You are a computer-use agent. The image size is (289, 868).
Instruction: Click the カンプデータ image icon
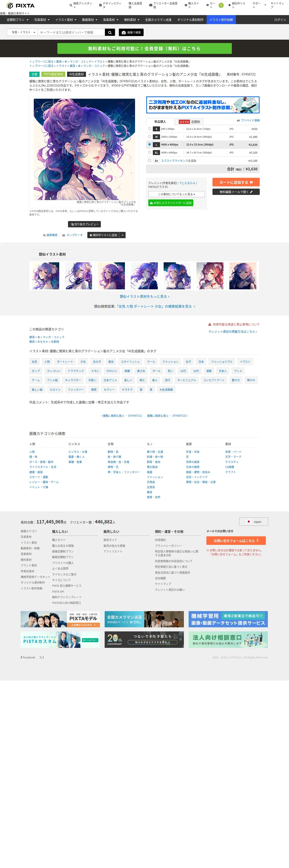click(64, 235)
